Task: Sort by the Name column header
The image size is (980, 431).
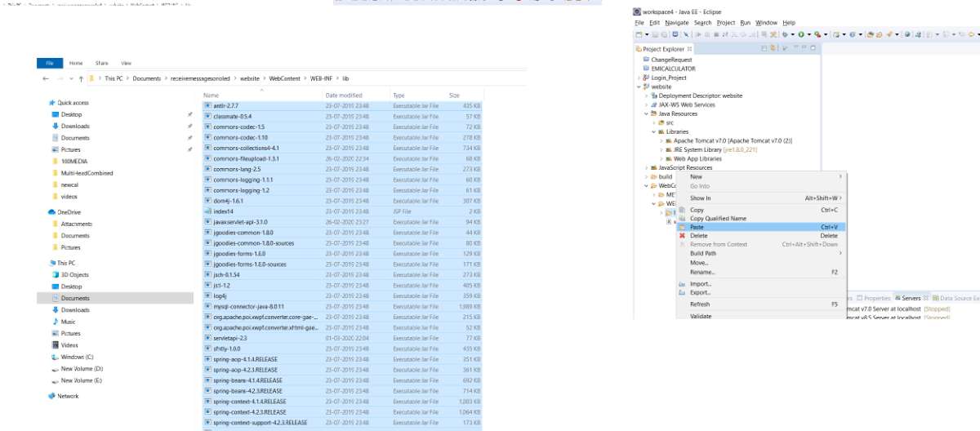Action: point(261,96)
